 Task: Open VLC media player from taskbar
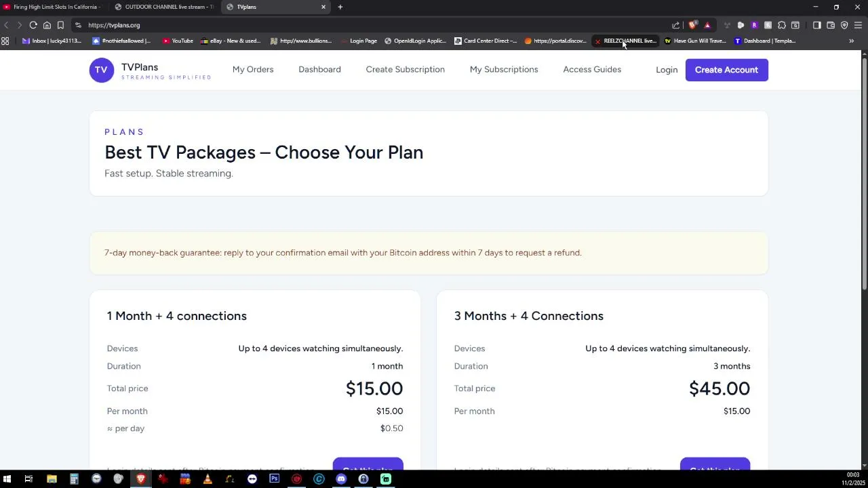point(208,479)
